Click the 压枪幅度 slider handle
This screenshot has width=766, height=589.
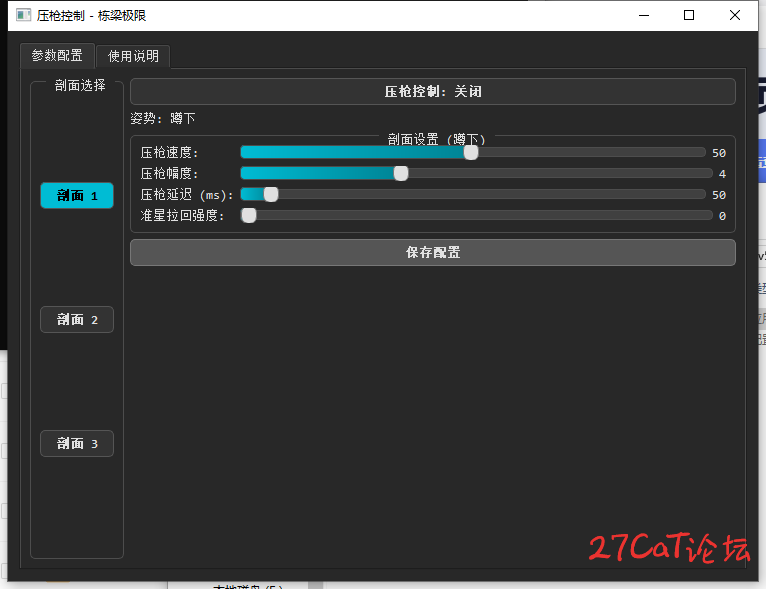click(x=401, y=173)
